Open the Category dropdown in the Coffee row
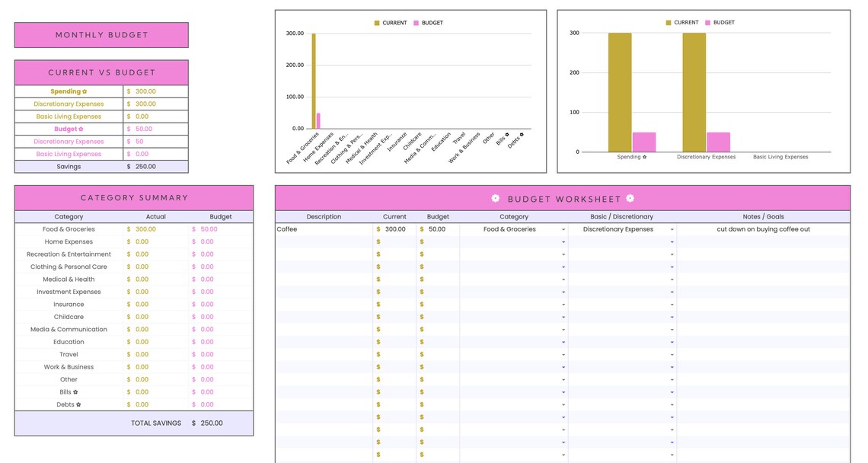 click(563, 228)
